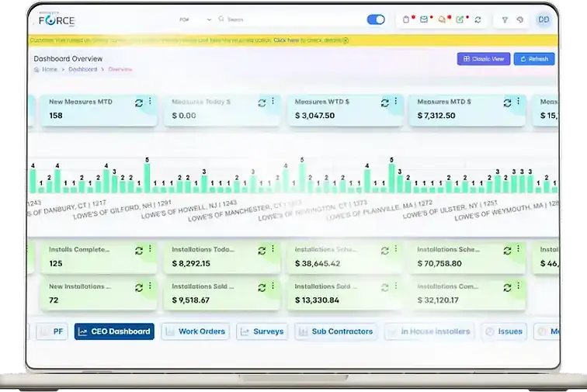Click the Classic View button
This screenshot has width=587, height=392.
pyautogui.click(x=483, y=59)
